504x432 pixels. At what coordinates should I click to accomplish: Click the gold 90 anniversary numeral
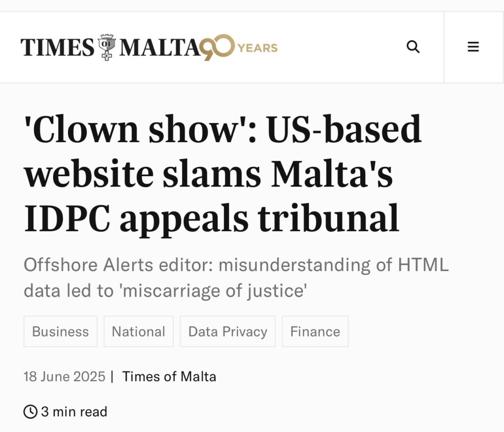point(217,47)
